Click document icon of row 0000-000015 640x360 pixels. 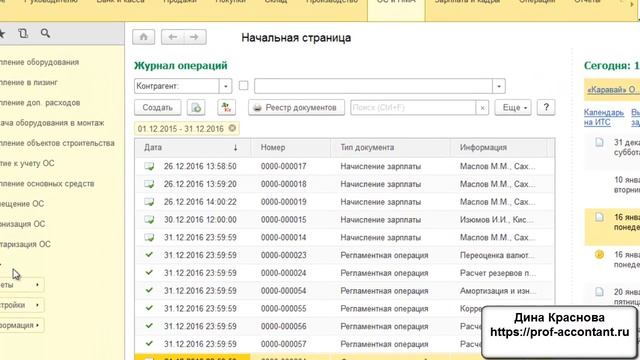(149, 220)
